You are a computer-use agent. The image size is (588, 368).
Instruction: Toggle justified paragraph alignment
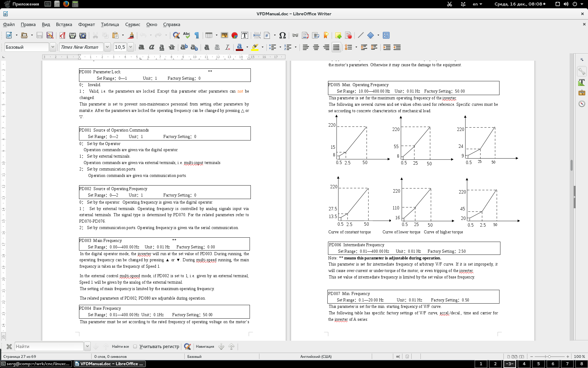(336, 47)
